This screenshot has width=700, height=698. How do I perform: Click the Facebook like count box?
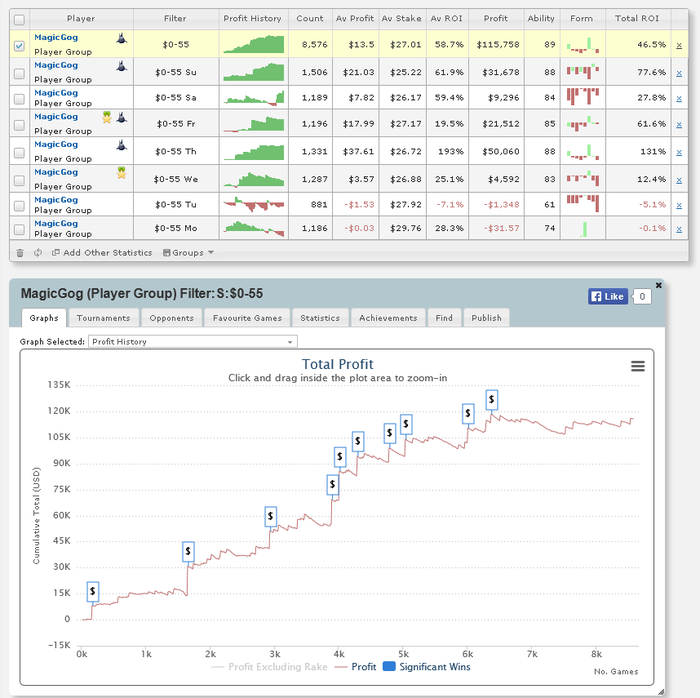[642, 296]
